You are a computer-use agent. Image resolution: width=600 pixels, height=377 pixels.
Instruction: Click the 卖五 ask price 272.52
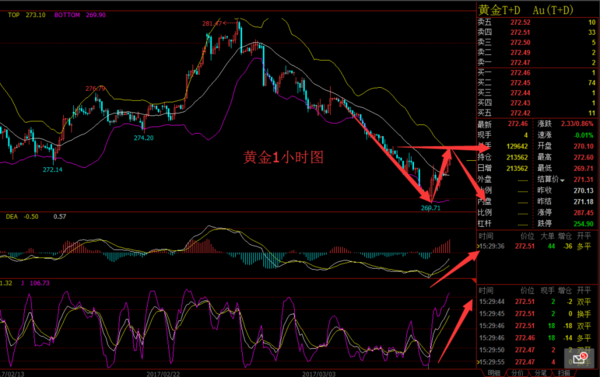(520, 23)
